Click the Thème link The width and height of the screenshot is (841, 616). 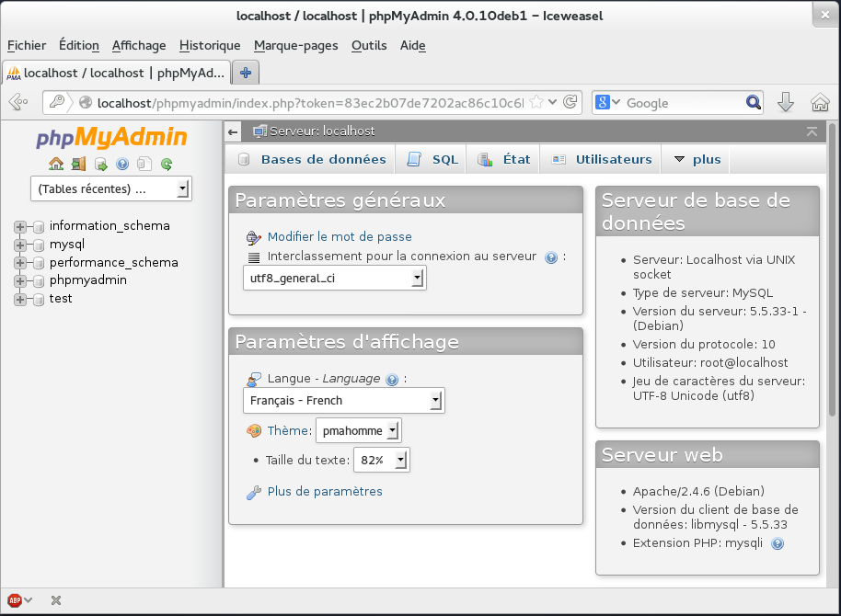click(287, 430)
